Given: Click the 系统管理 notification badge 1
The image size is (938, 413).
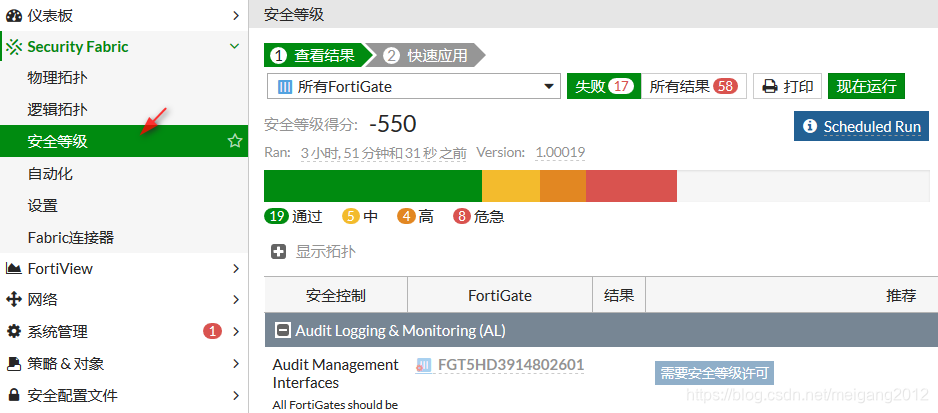Looking at the screenshot, I should click(212, 331).
